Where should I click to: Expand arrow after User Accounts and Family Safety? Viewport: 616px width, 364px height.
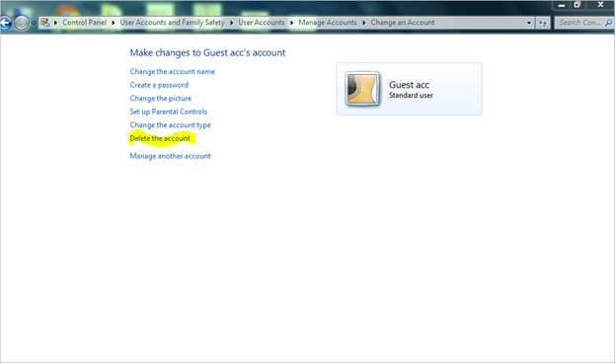tap(231, 23)
